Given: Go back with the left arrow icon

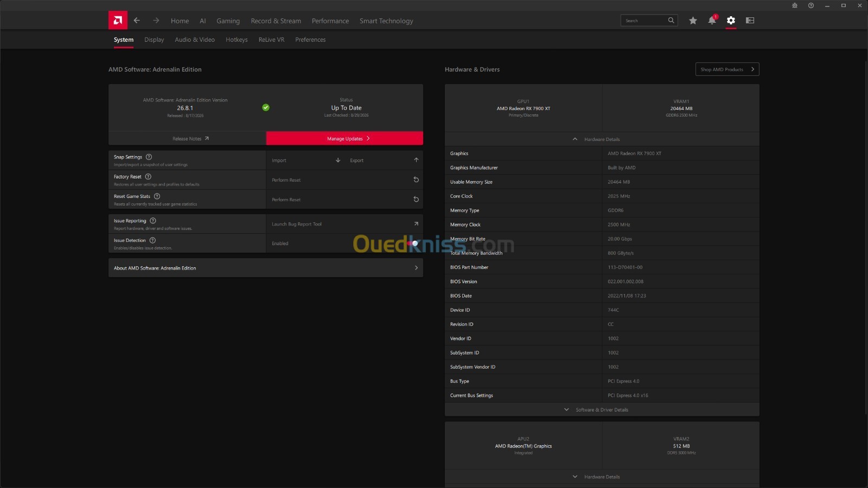Looking at the screenshot, I should coord(137,21).
